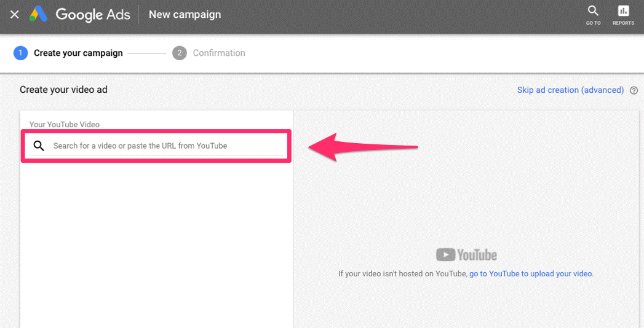The image size is (644, 328).
Task: Select the Create your campaign step label
Action: pos(78,53)
